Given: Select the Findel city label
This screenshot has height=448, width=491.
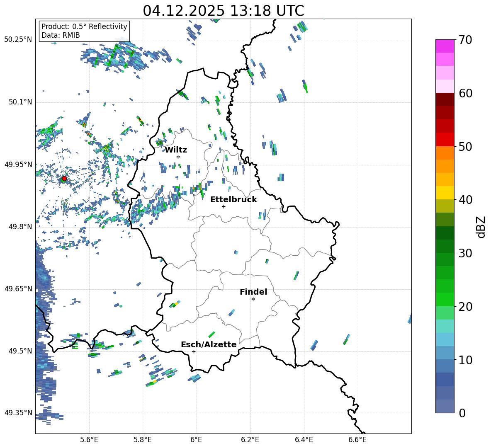Looking at the screenshot, I should click(253, 292).
